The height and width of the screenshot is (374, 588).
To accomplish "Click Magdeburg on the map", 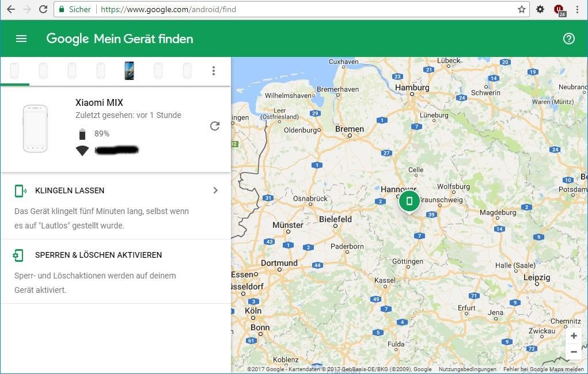I will point(498,212).
